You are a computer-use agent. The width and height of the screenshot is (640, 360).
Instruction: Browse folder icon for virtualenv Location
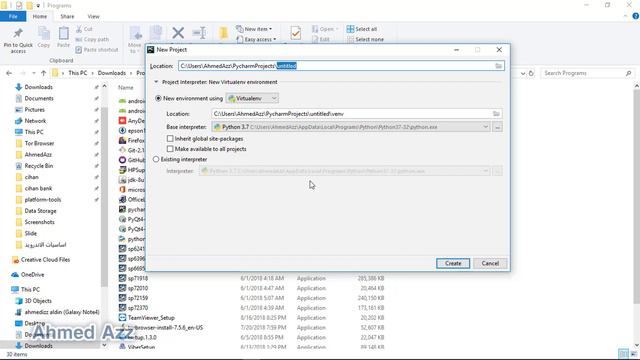pyautogui.click(x=496, y=114)
